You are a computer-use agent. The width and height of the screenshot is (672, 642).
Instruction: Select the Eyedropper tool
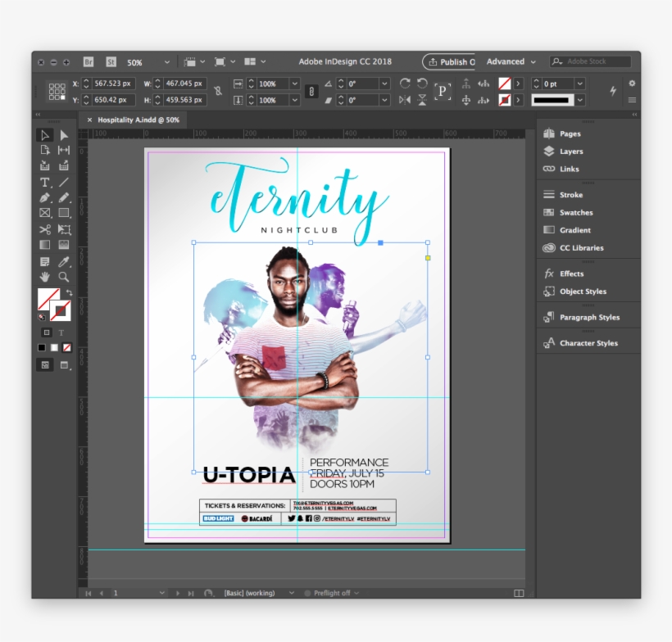tap(64, 261)
